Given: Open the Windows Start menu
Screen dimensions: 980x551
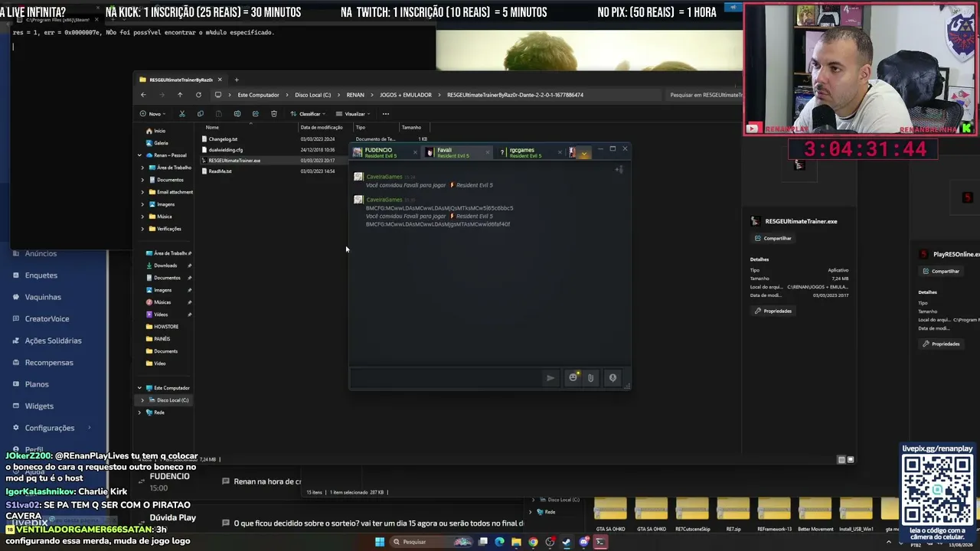Looking at the screenshot, I should pos(379,542).
